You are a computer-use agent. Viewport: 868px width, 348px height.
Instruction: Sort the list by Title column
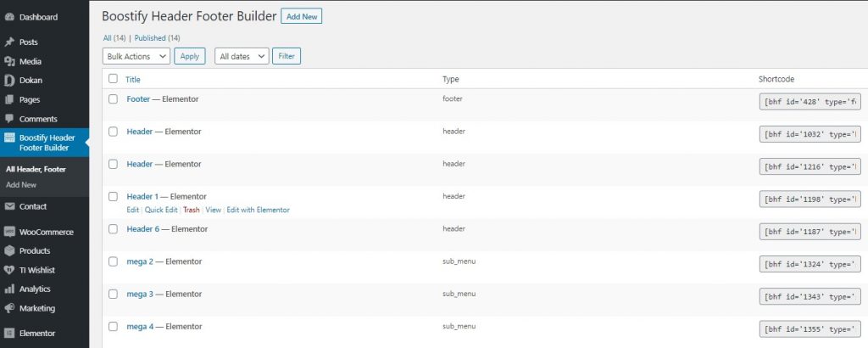pos(133,79)
